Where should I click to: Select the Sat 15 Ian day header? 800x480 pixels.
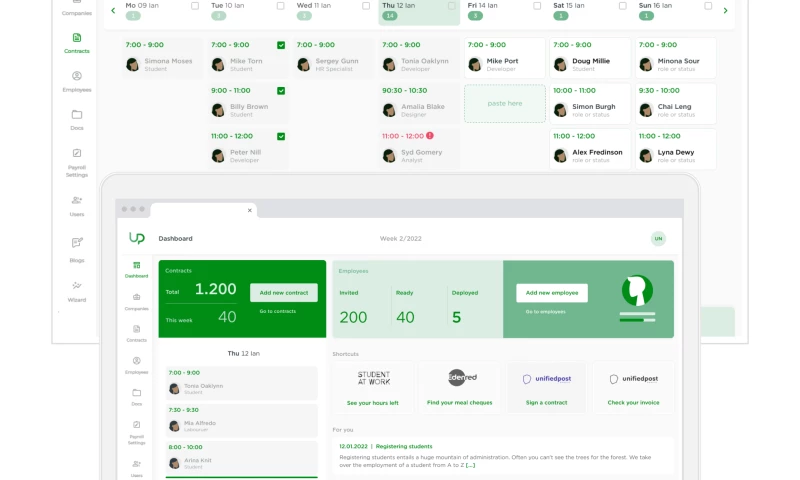[x=575, y=6]
